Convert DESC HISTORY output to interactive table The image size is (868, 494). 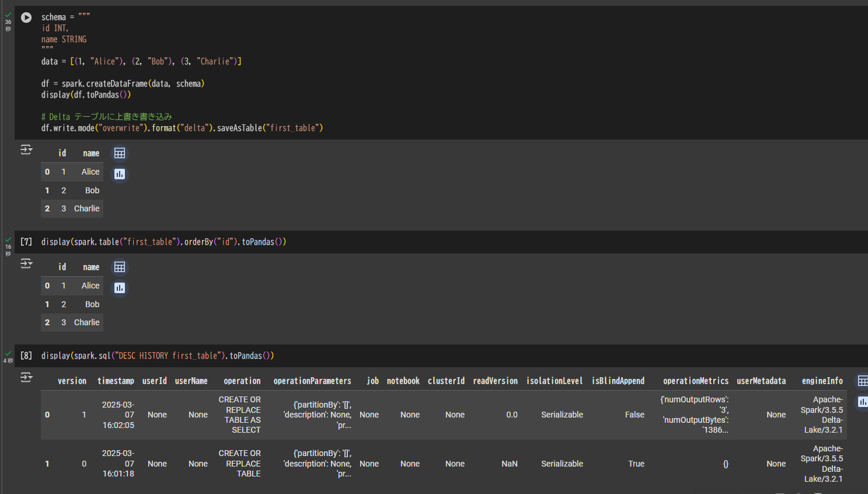click(862, 381)
